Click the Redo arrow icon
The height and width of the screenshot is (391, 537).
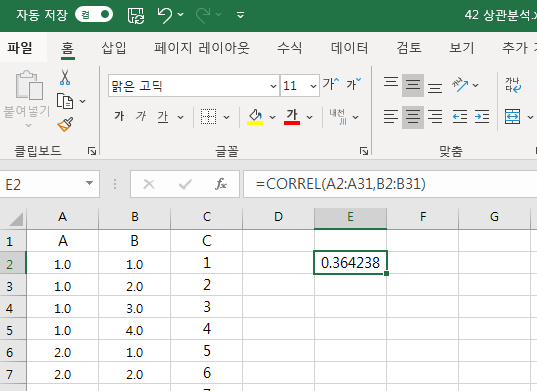pos(203,15)
